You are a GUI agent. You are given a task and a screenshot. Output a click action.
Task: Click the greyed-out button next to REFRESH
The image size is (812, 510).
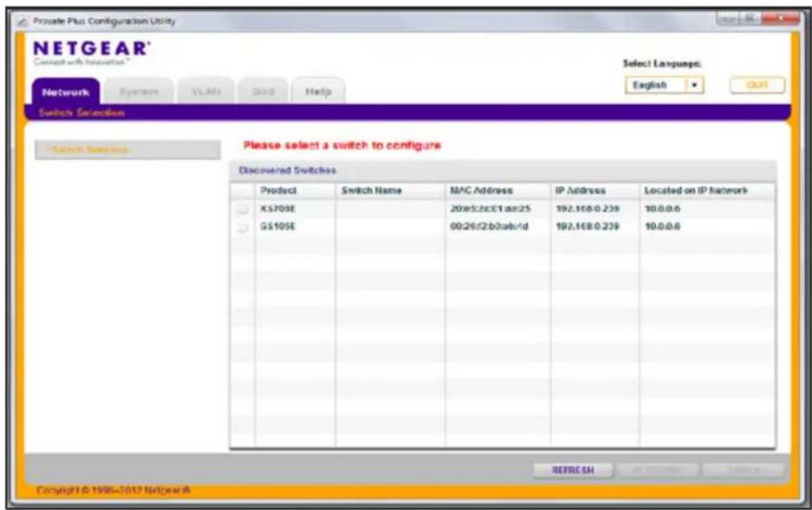[x=656, y=470]
